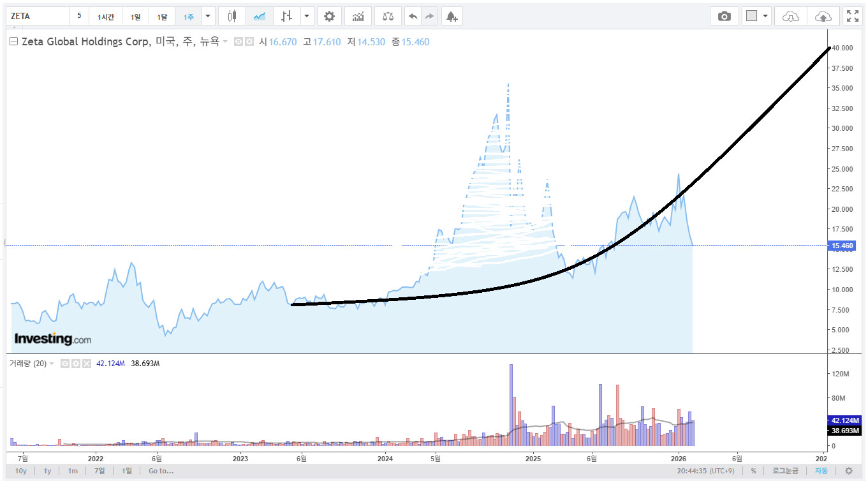Screen dimensions: 868x481
Task: Toggle the auto scale (자동) option
Action: tap(821, 471)
